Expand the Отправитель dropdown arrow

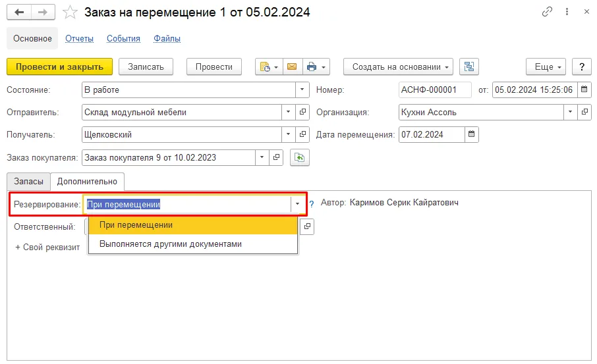288,112
